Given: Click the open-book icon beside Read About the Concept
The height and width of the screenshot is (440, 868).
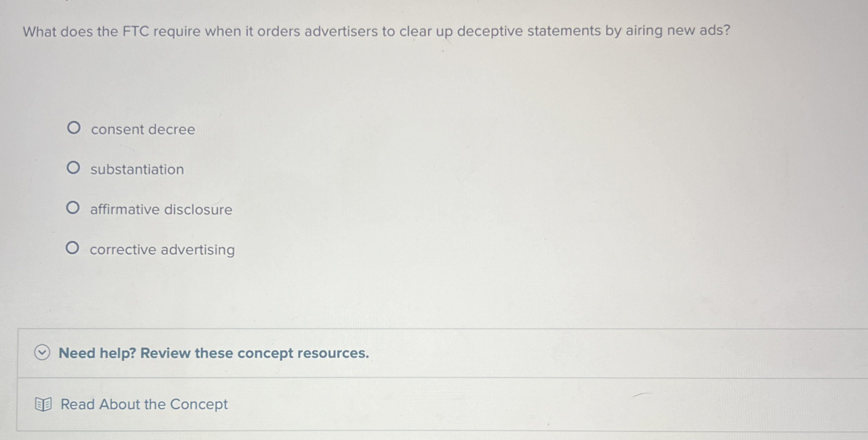Looking at the screenshot, I should pos(43,404).
